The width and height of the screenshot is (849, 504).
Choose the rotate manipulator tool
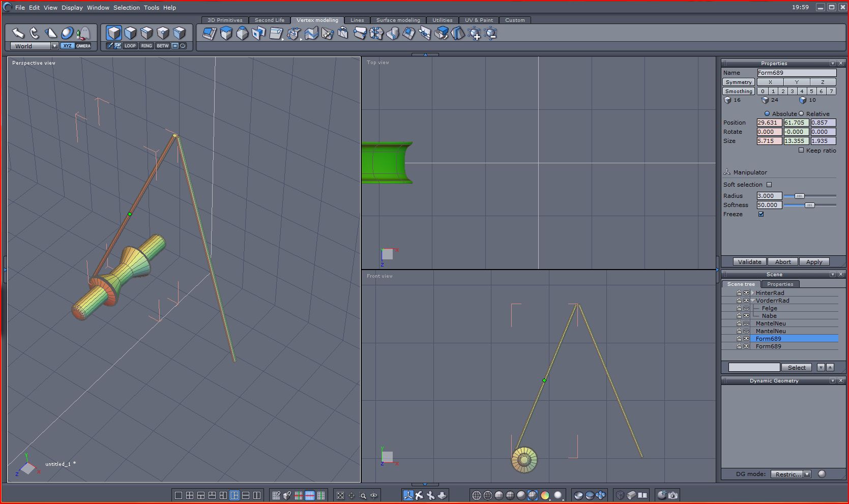click(35, 34)
